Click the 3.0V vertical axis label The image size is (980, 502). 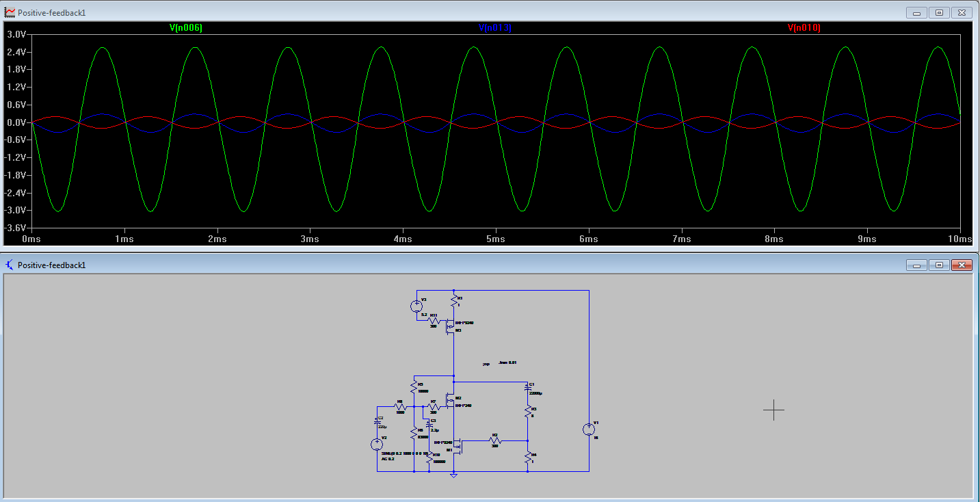[x=16, y=34]
